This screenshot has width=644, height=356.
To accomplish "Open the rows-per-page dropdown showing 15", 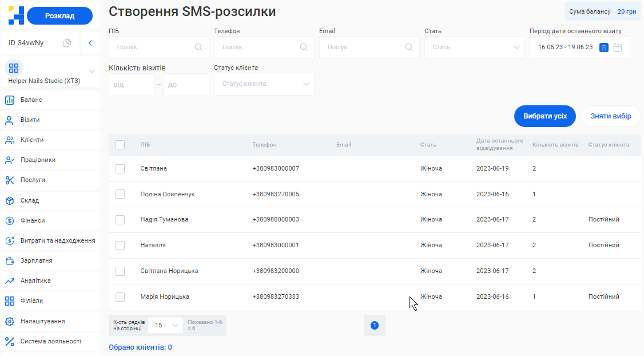I will tap(165, 325).
